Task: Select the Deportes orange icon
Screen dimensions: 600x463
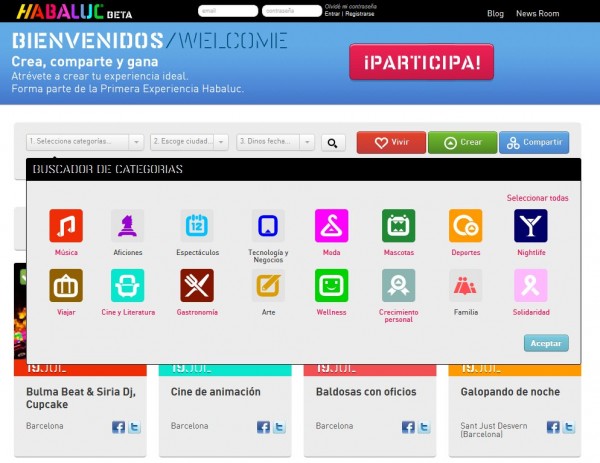Action: 465,225
